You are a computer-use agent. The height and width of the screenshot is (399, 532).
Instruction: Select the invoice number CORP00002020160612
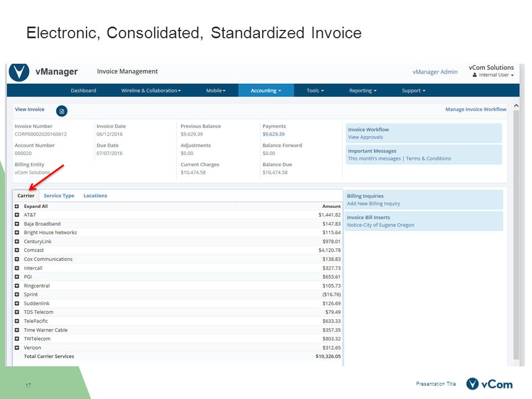(40, 134)
